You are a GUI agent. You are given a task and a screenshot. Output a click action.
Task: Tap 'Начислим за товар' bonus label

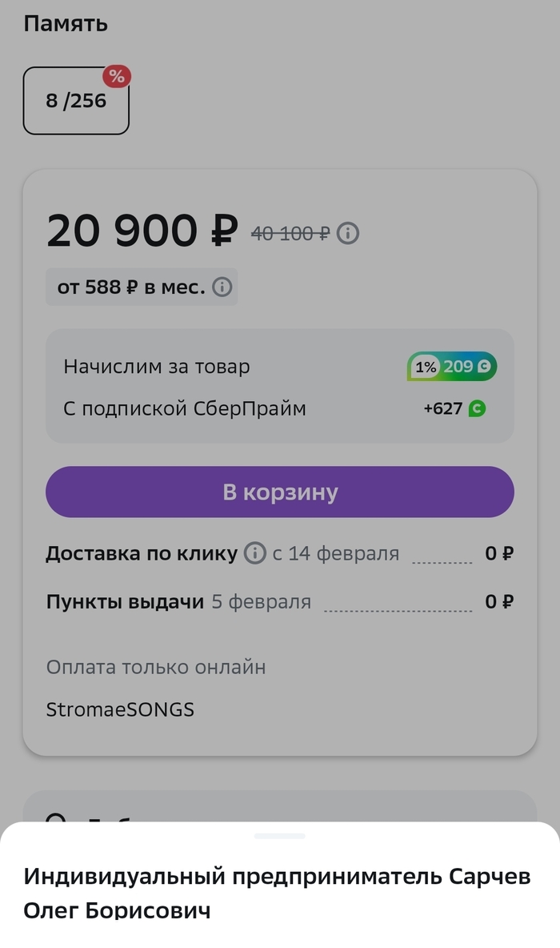[157, 367]
